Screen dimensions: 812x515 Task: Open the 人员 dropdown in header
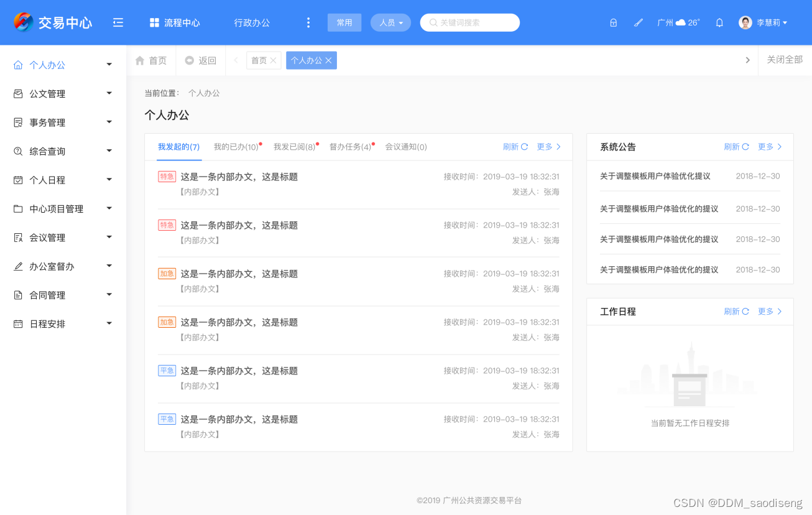(390, 22)
